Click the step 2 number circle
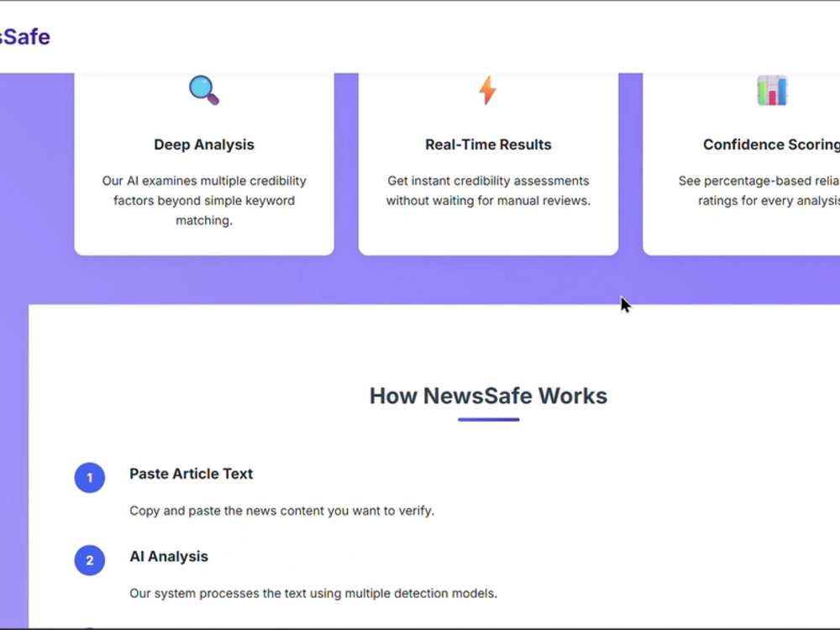The height and width of the screenshot is (630, 840). (90, 559)
